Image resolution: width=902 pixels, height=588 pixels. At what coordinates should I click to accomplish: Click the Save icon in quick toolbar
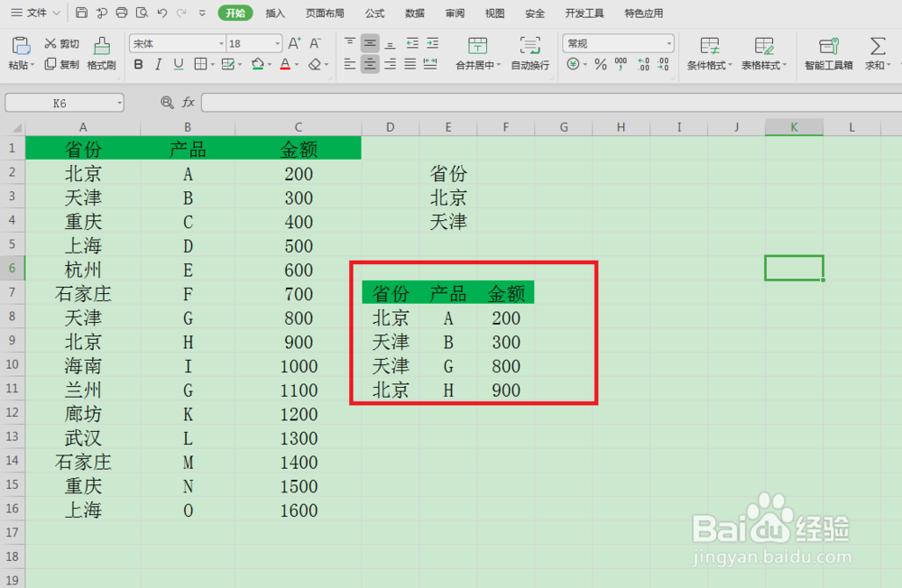[x=82, y=12]
